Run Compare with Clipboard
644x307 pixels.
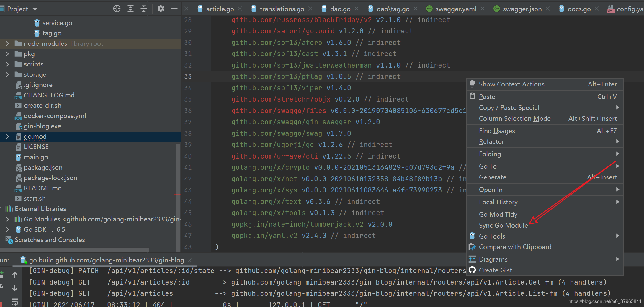pos(515,247)
